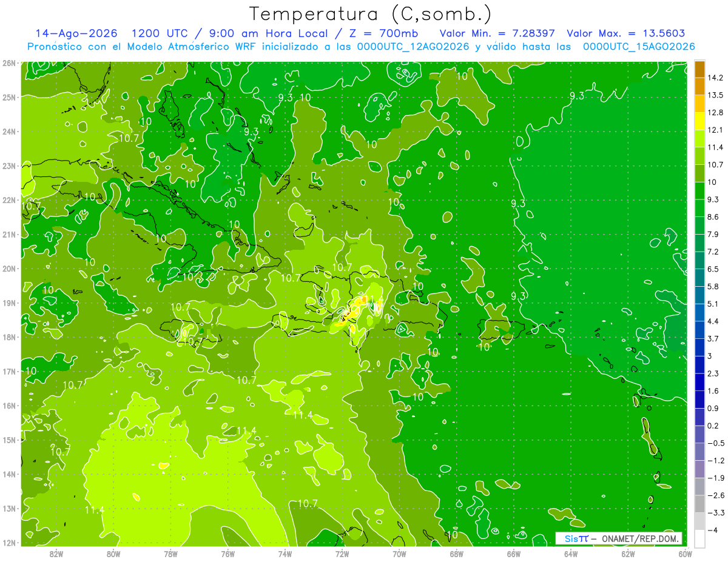The height and width of the screenshot is (562, 728).
Task: Click the 7.2 colorbar label
Action: pyautogui.click(x=713, y=252)
